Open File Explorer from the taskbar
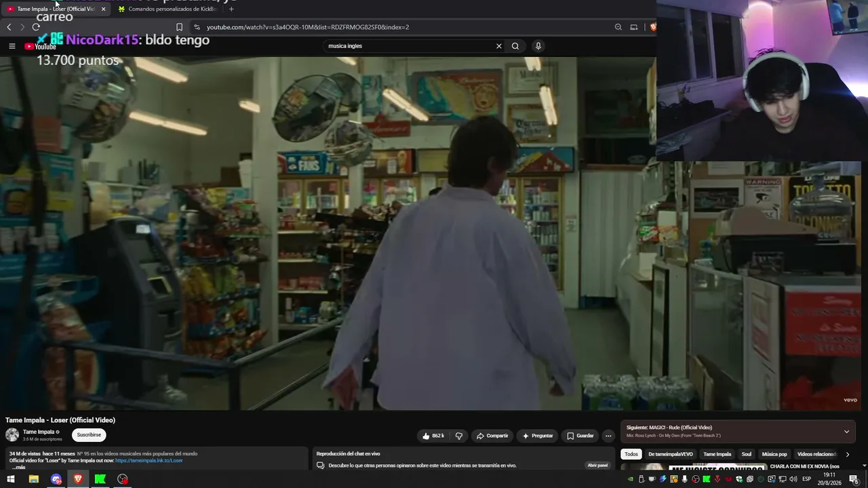 click(33, 479)
